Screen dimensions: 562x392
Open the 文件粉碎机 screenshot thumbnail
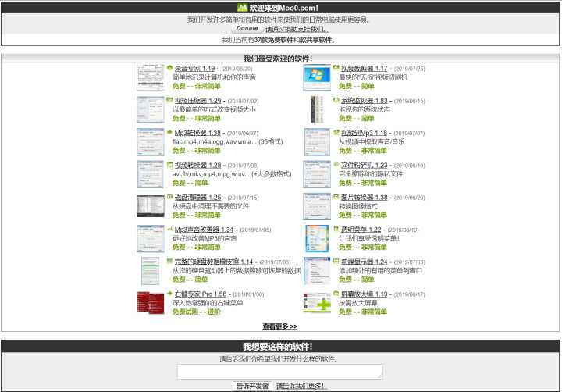tap(317, 174)
